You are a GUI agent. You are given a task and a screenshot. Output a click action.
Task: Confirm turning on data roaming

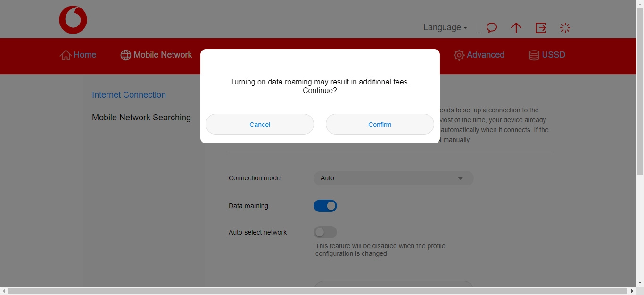coord(380,124)
